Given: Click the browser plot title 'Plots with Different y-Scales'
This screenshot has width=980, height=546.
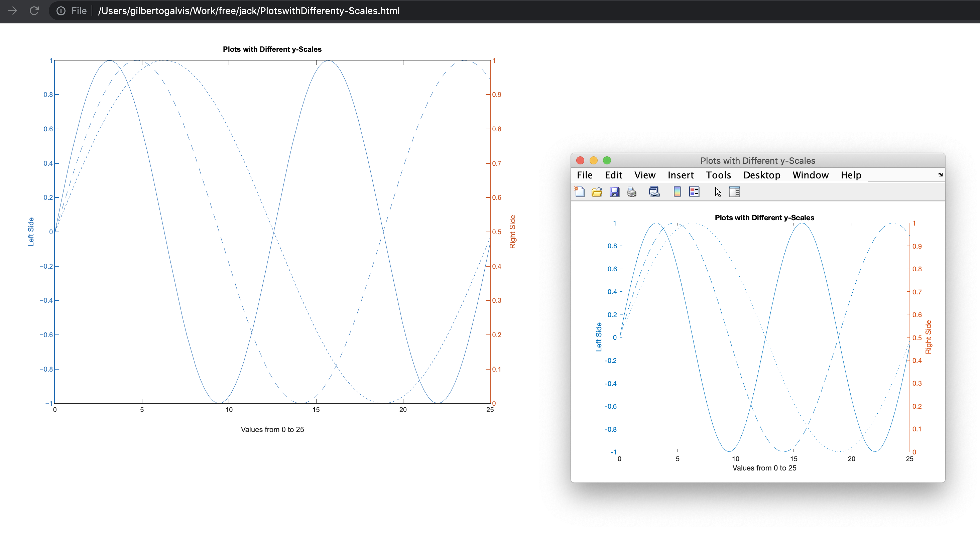Looking at the screenshot, I should (272, 49).
